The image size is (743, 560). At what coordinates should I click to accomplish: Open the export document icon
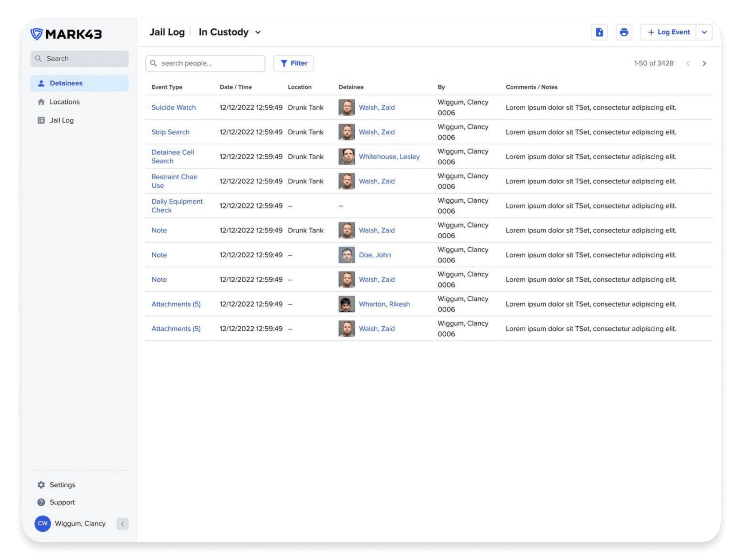(600, 32)
